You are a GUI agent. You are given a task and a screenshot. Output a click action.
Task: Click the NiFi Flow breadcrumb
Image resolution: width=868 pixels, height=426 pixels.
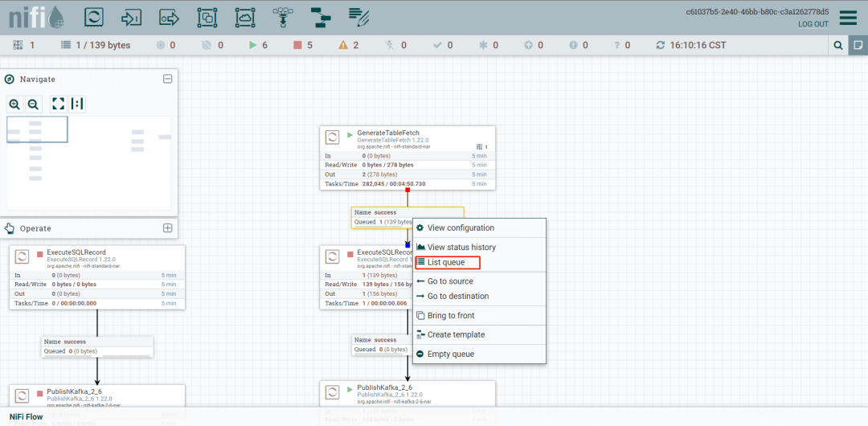[x=26, y=416]
